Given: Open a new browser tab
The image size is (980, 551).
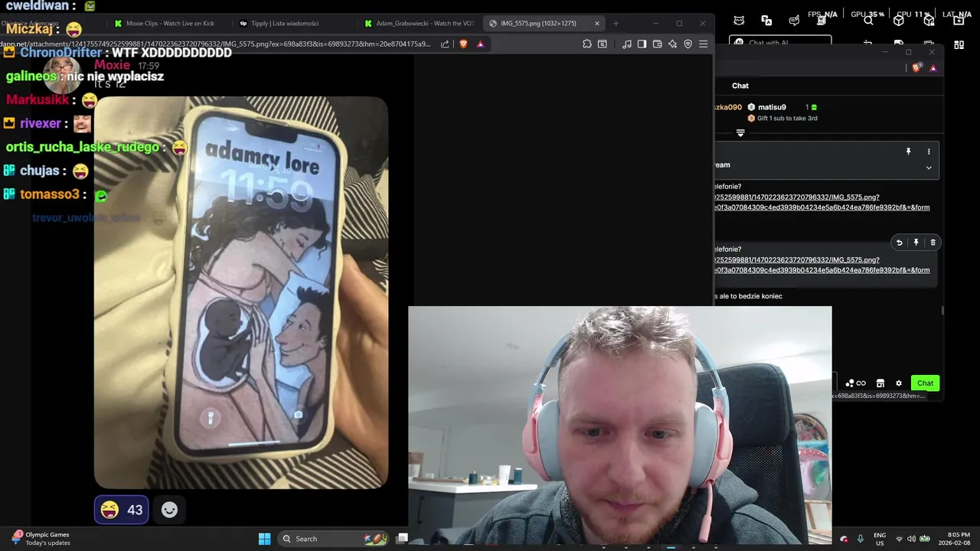Looking at the screenshot, I should [616, 23].
